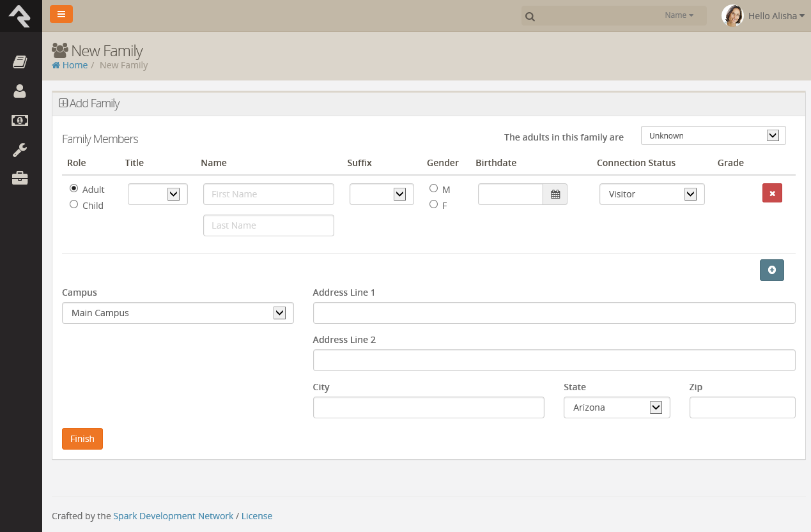Click the First Name field
This screenshot has width=811, height=532.
(268, 194)
